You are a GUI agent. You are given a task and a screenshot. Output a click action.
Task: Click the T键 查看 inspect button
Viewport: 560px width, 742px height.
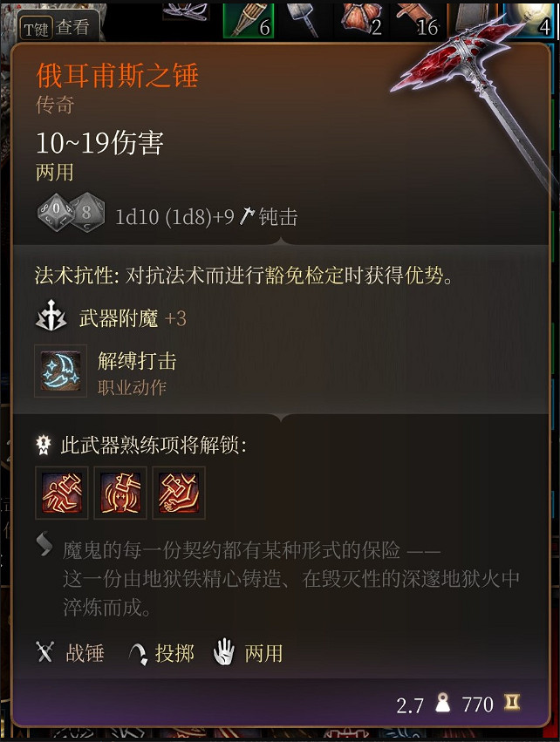[58, 27]
